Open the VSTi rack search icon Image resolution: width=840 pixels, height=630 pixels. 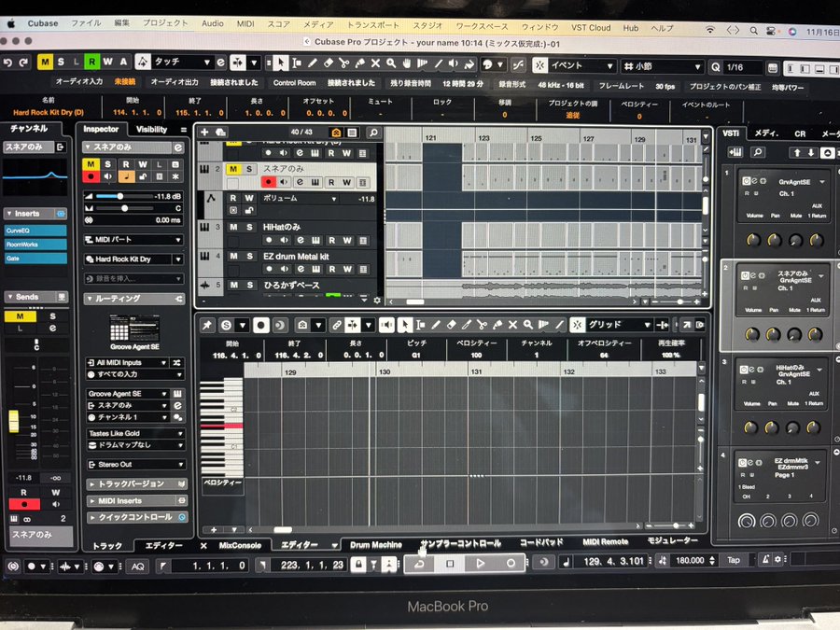(x=758, y=152)
